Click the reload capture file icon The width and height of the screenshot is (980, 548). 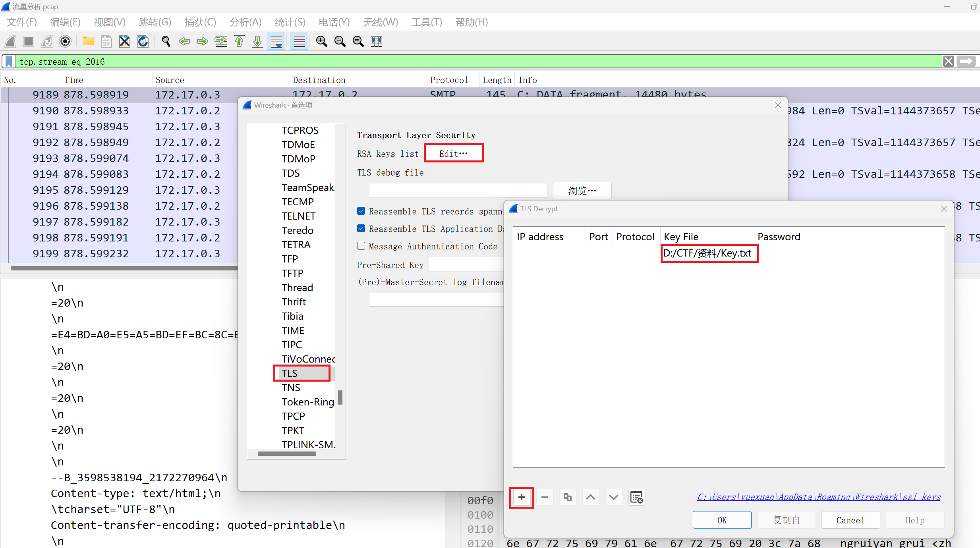[143, 41]
